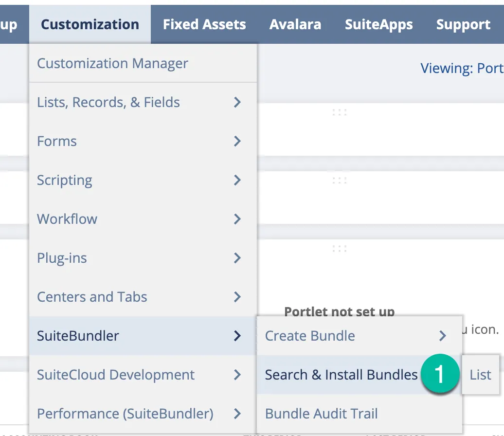This screenshot has height=436, width=504.
Task: Select the Plug-ins menu item
Action: (x=143, y=258)
